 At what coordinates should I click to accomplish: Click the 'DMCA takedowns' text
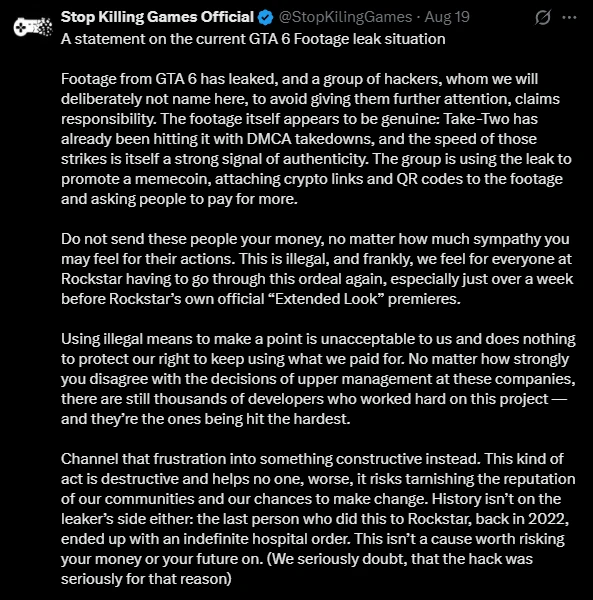coord(310,139)
